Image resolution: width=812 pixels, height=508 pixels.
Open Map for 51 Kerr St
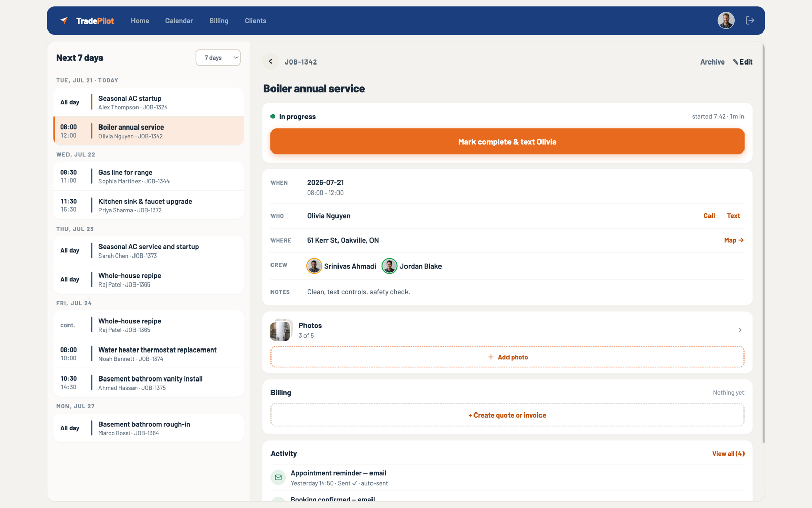click(734, 240)
